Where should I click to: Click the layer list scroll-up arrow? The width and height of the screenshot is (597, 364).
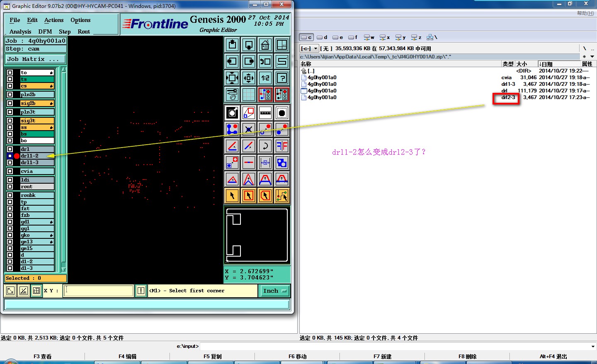pyautogui.click(x=63, y=70)
